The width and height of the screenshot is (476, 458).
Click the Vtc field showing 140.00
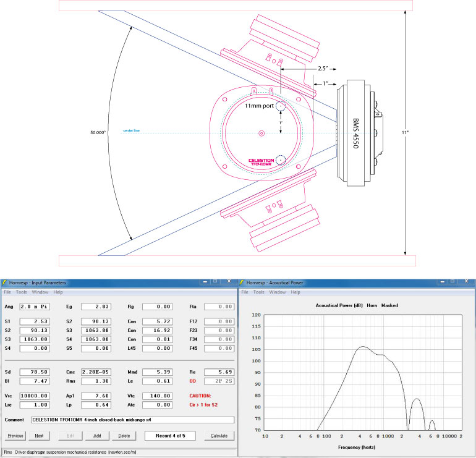tap(158, 396)
